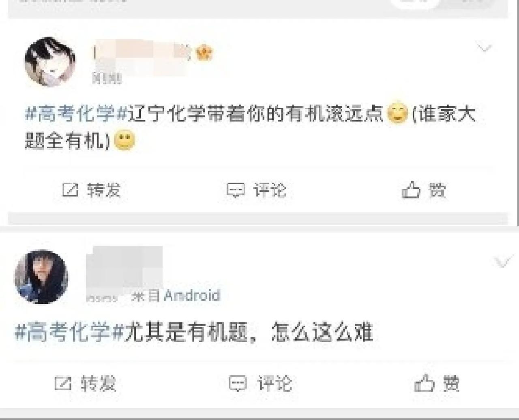Click blurred username of second post

coord(124,266)
